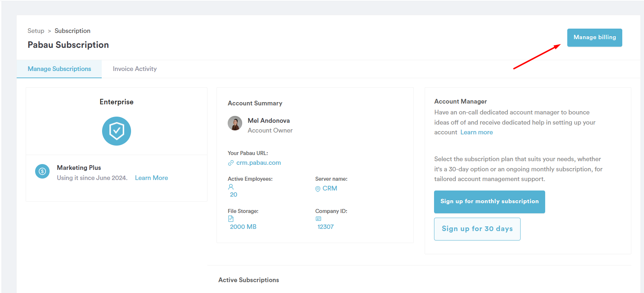Image resolution: width=644 pixels, height=293 pixels.
Task: Click the Marketing Plus label
Action: coord(79,168)
